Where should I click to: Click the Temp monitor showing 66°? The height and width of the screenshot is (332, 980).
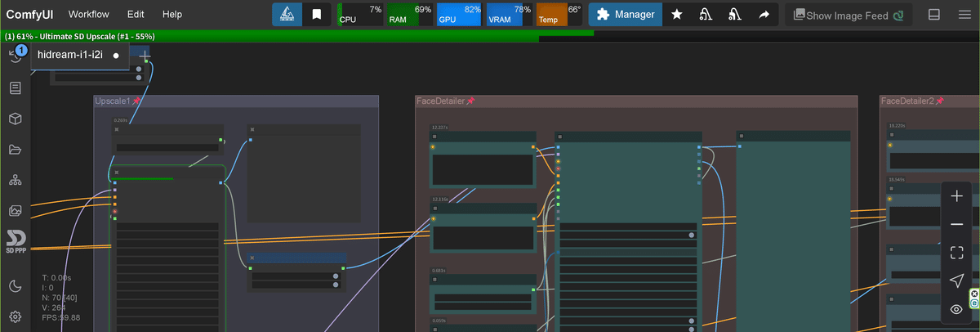(x=559, y=15)
